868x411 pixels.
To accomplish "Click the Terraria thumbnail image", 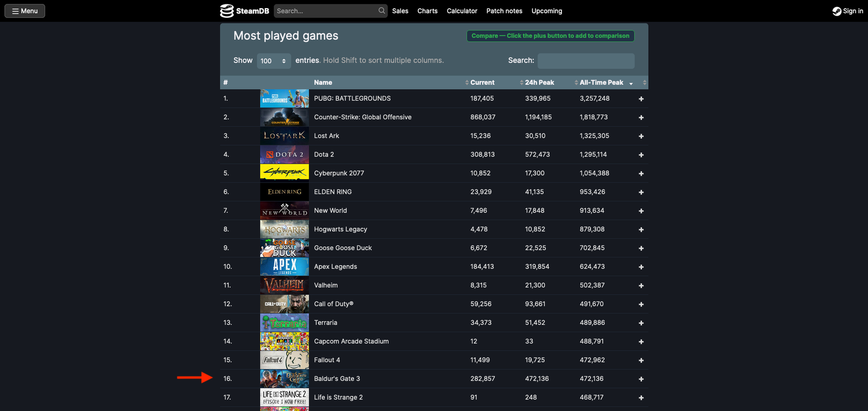I will [x=284, y=323].
